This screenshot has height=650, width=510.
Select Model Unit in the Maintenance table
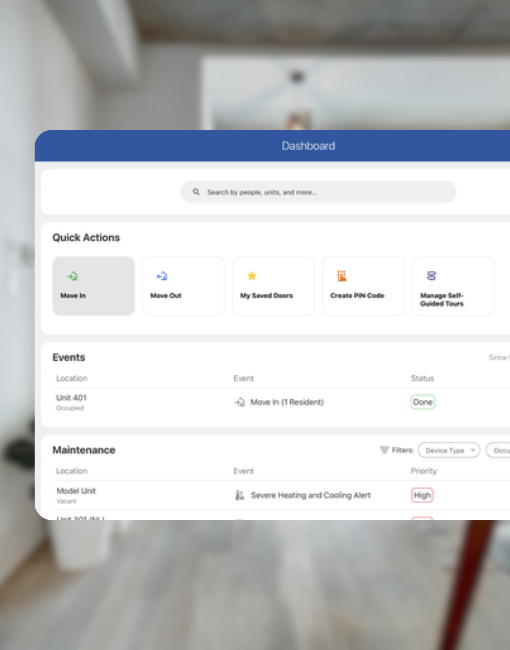[76, 491]
